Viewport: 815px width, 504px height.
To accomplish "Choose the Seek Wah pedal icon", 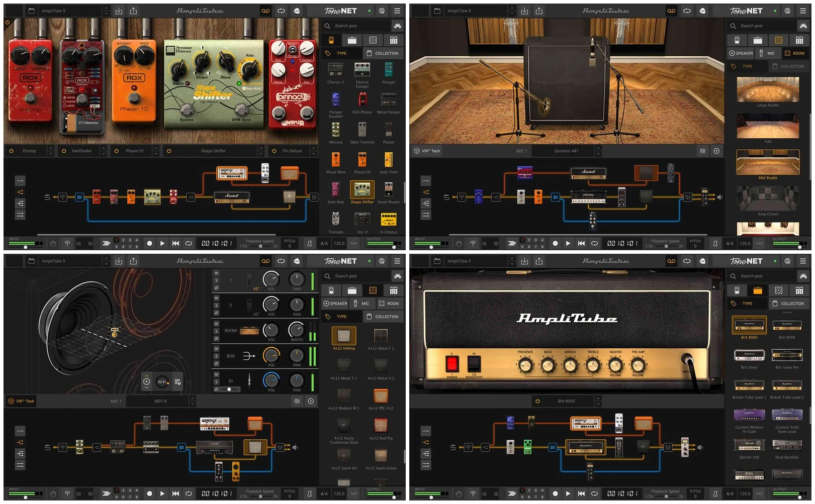I will coord(335,189).
